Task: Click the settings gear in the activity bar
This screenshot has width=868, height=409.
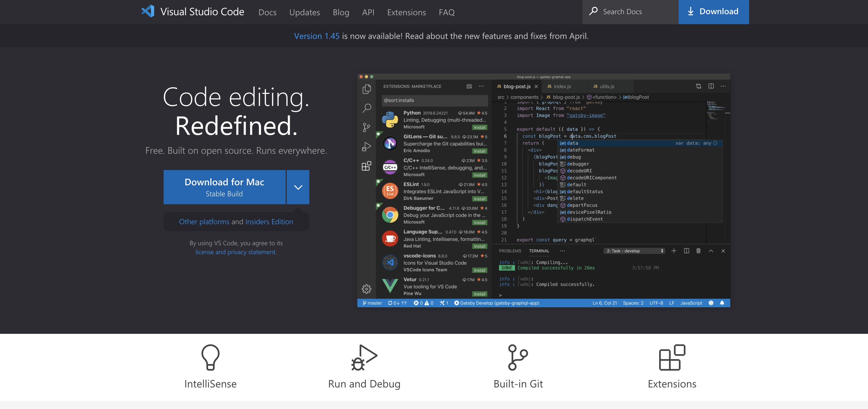Action: pos(366,289)
